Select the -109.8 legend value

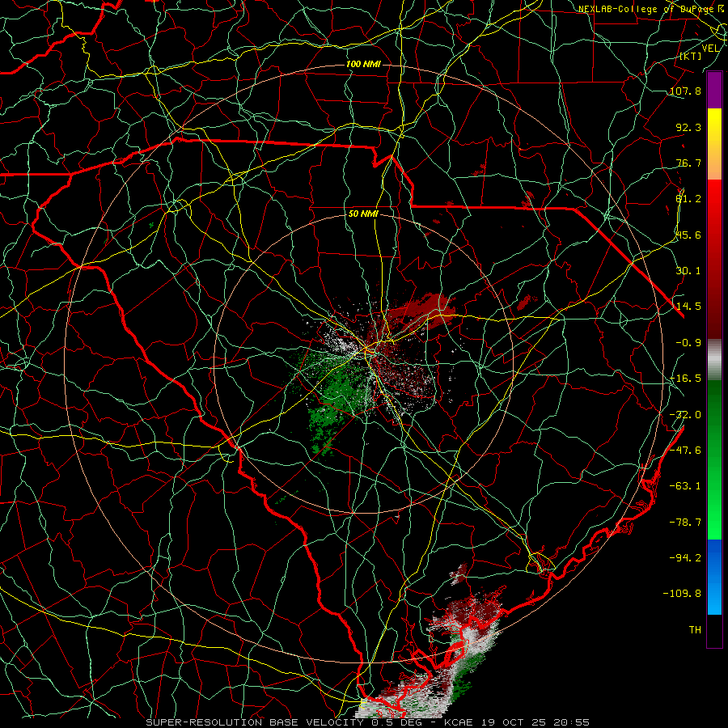click(682, 594)
